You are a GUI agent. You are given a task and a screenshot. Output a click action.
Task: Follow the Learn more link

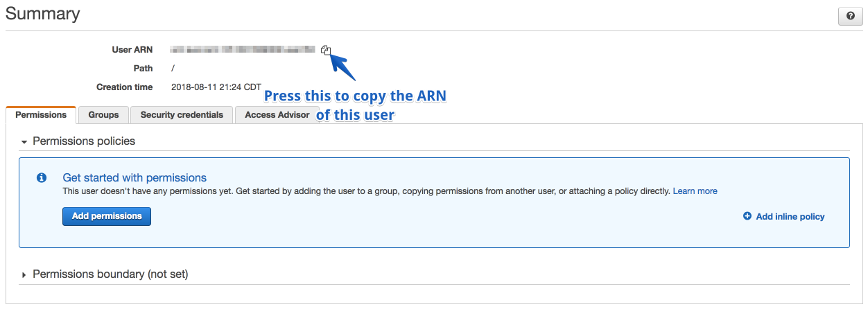coord(695,191)
